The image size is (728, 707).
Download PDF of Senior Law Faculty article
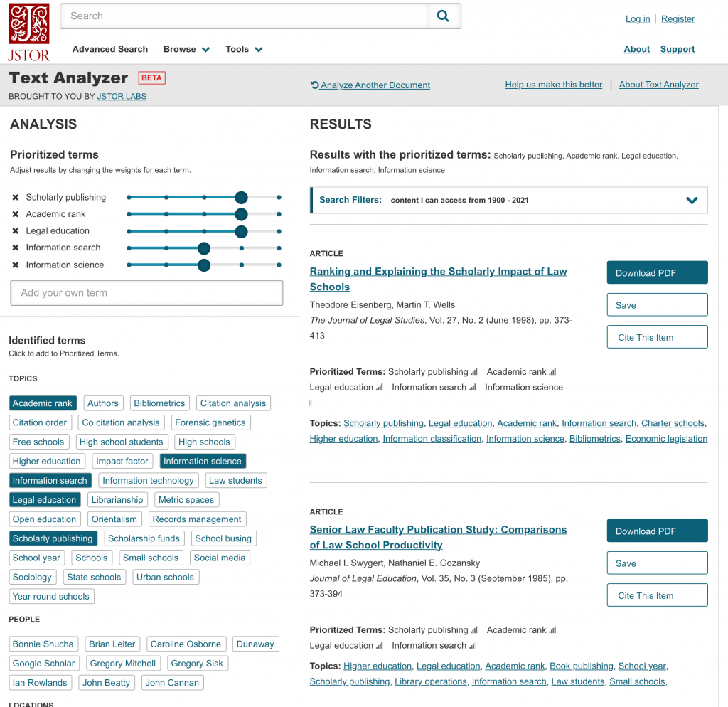point(657,531)
